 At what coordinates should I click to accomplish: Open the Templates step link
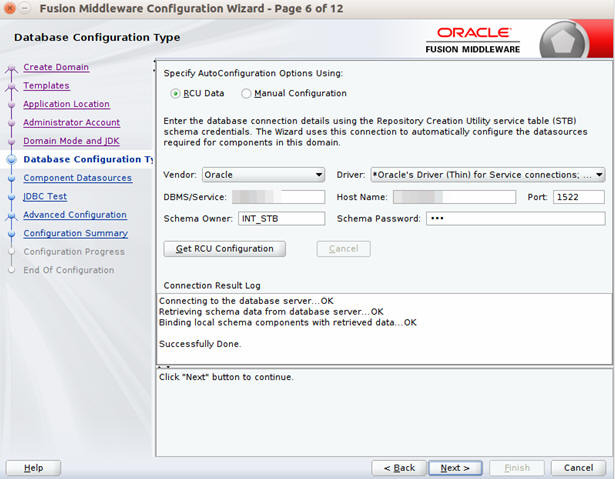[x=46, y=86]
